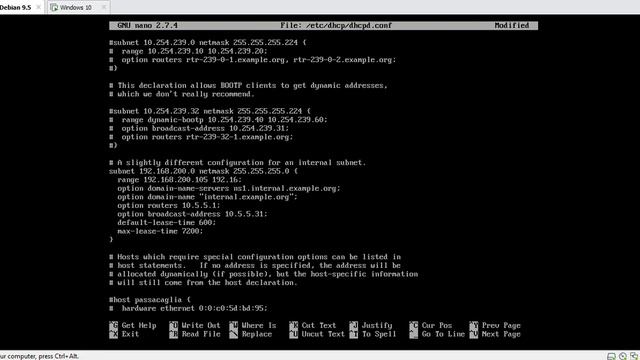640x360 pixels.
Task: Click the ^G Get Help shortcut
Action: coord(133,325)
